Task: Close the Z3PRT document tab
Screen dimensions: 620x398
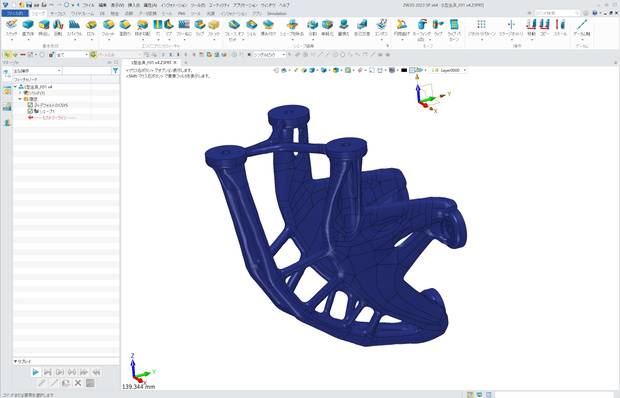Action: click(175, 62)
